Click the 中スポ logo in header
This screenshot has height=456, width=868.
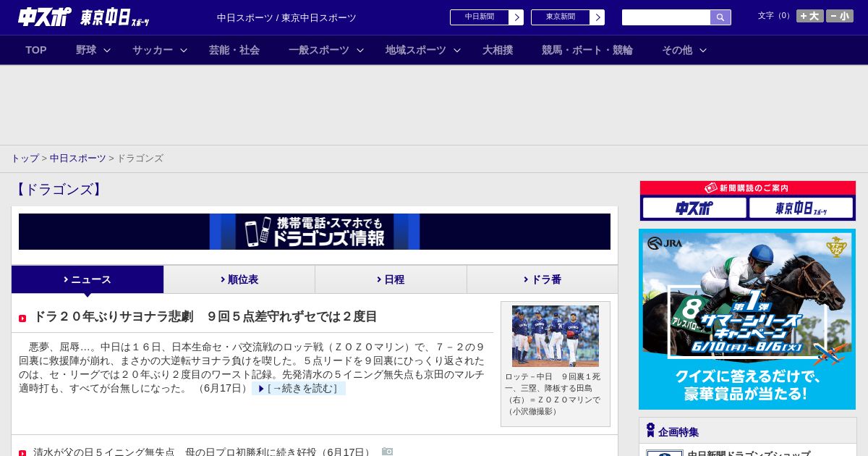click(44, 17)
